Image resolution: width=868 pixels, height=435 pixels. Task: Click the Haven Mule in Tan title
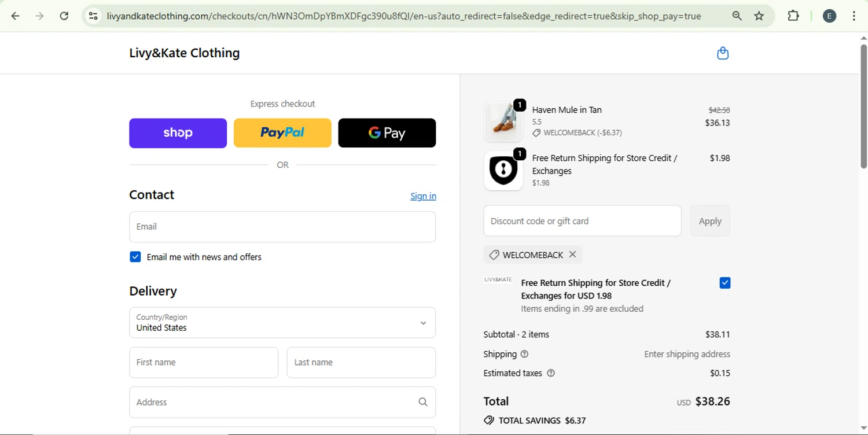pos(567,110)
